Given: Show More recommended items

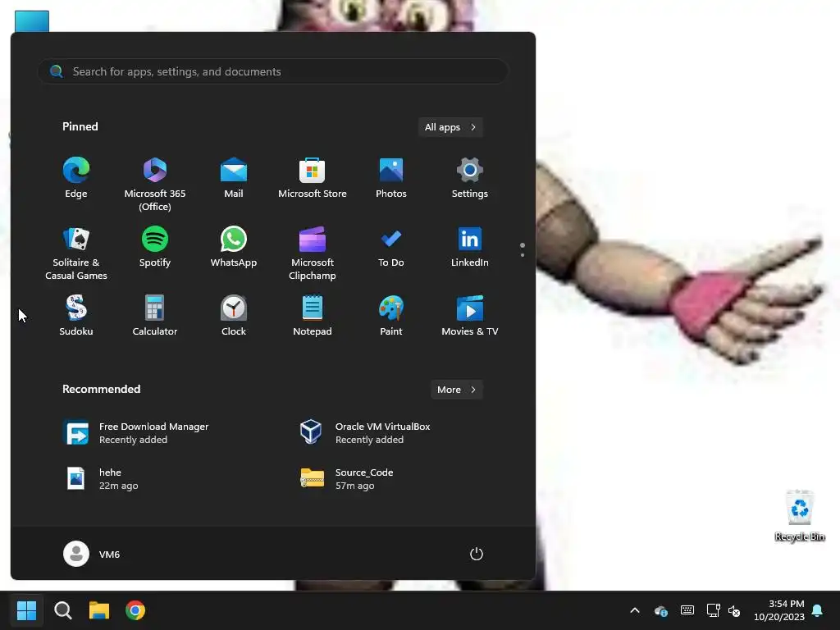Looking at the screenshot, I should point(456,390).
